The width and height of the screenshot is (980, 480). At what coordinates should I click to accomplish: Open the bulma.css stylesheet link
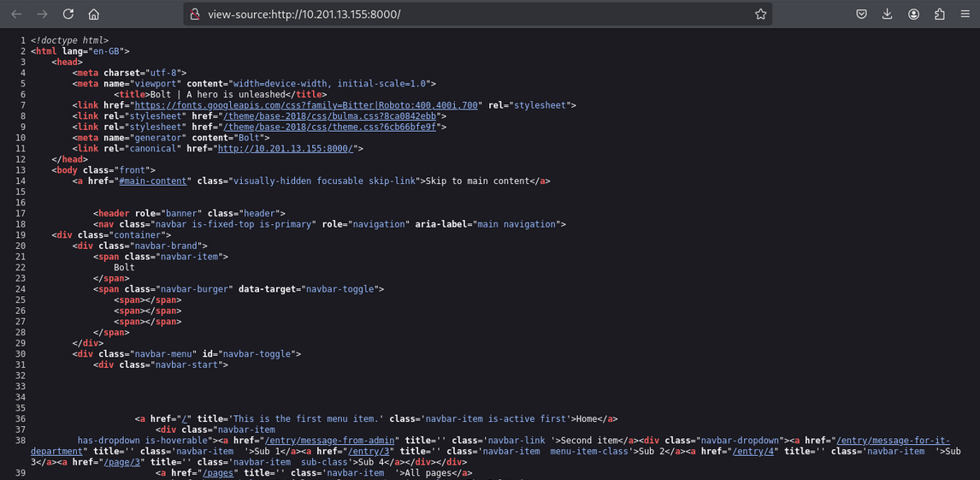coord(330,116)
